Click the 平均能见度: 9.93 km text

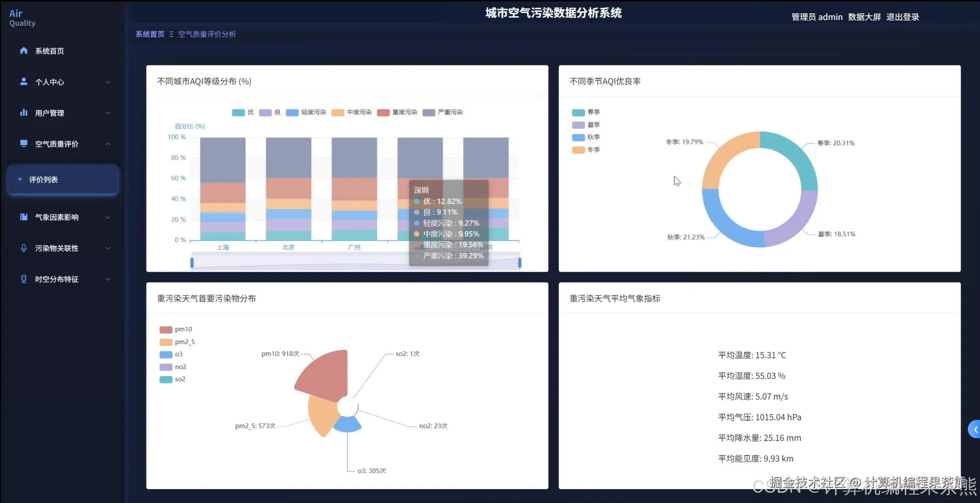coord(755,459)
